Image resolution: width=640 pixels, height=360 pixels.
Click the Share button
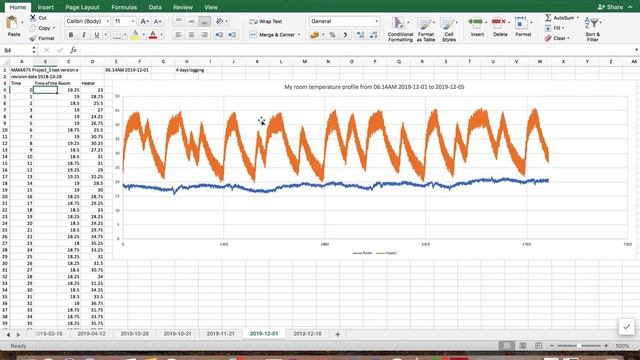coord(610,7)
